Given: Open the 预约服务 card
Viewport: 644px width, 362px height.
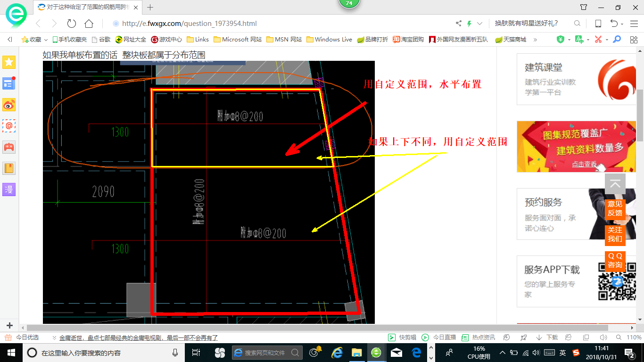Looking at the screenshot, I should coord(576,214).
